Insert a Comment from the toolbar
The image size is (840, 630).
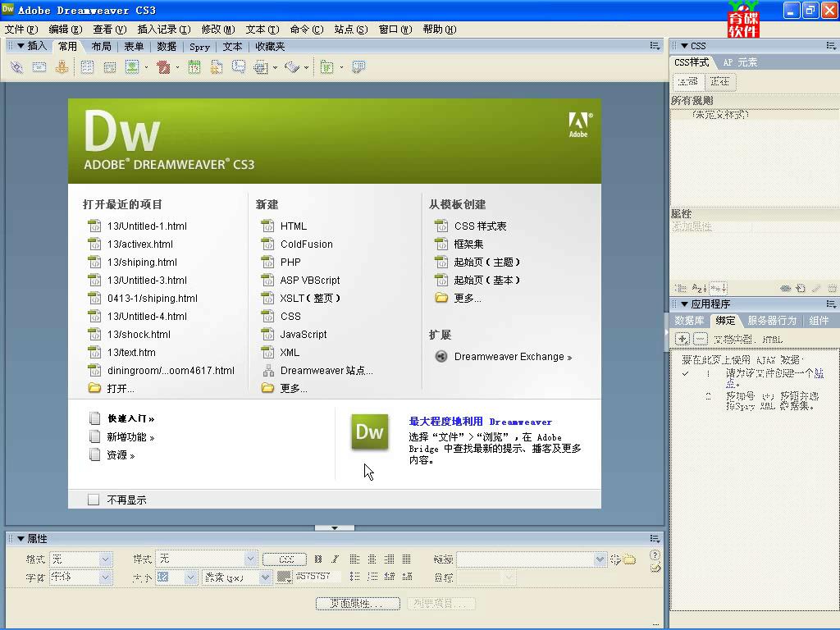tap(239, 66)
